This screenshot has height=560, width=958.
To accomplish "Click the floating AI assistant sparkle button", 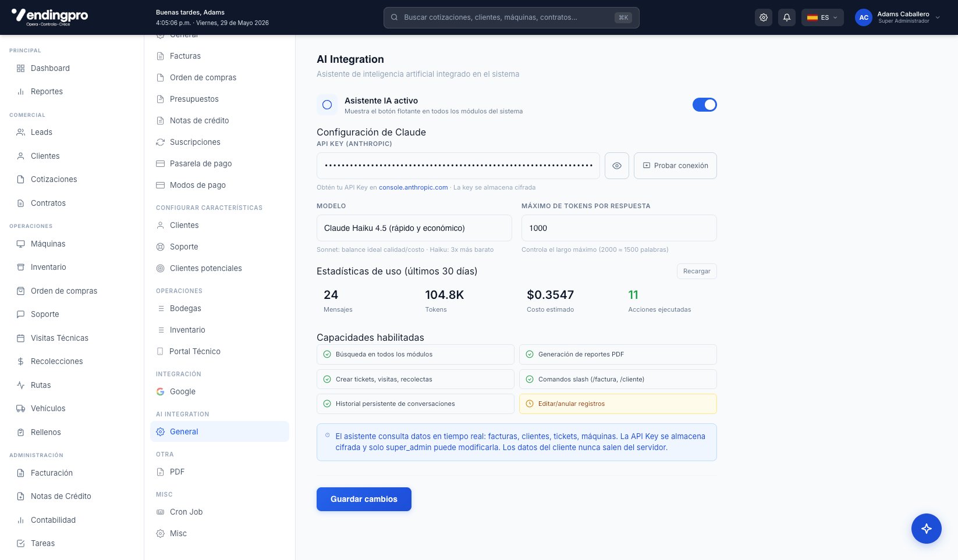I will click(x=927, y=529).
